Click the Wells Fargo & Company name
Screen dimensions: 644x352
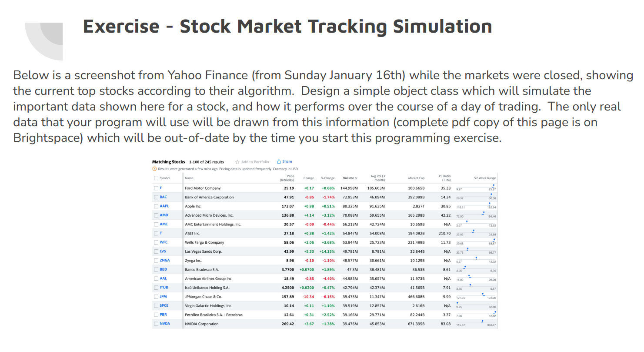pos(204,242)
